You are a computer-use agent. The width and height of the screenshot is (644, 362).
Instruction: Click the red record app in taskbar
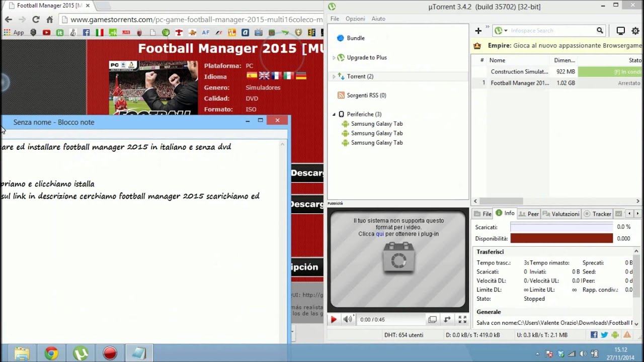coord(110,353)
